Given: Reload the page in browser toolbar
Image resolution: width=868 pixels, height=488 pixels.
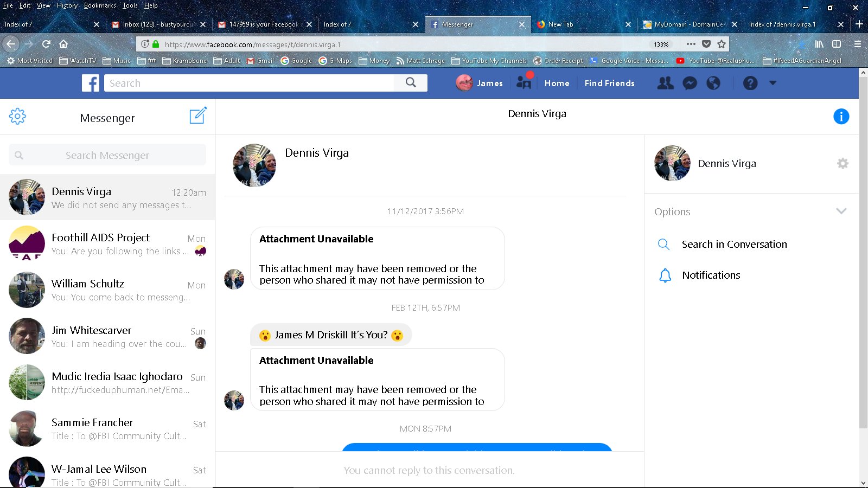Looking at the screenshot, I should pyautogui.click(x=47, y=44).
